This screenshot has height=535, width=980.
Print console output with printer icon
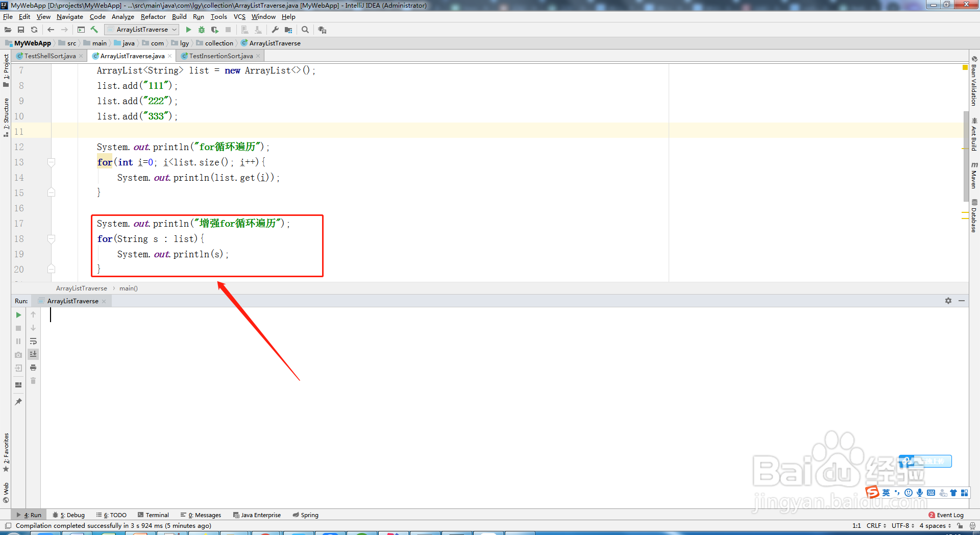click(33, 368)
